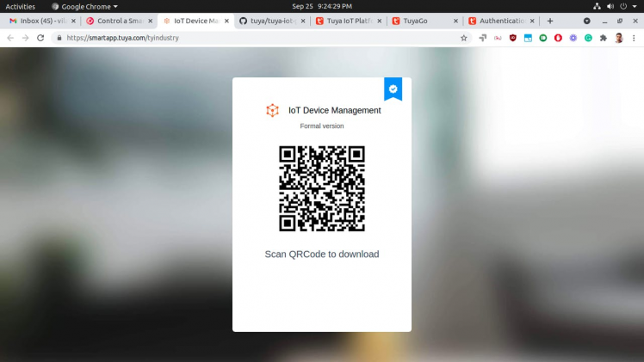Open the Chrome profile avatar
The width and height of the screenshot is (644, 362).
[x=619, y=38]
